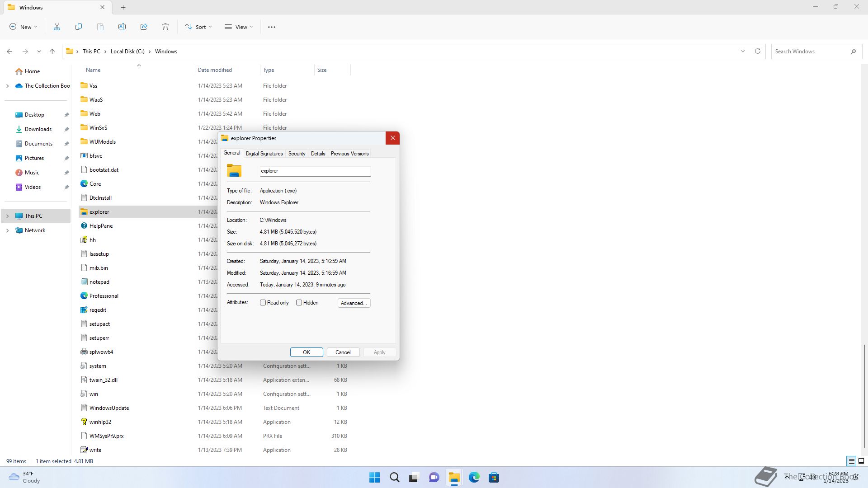Image resolution: width=868 pixels, height=488 pixels.
Task: Switch to the Details tab
Action: point(318,154)
